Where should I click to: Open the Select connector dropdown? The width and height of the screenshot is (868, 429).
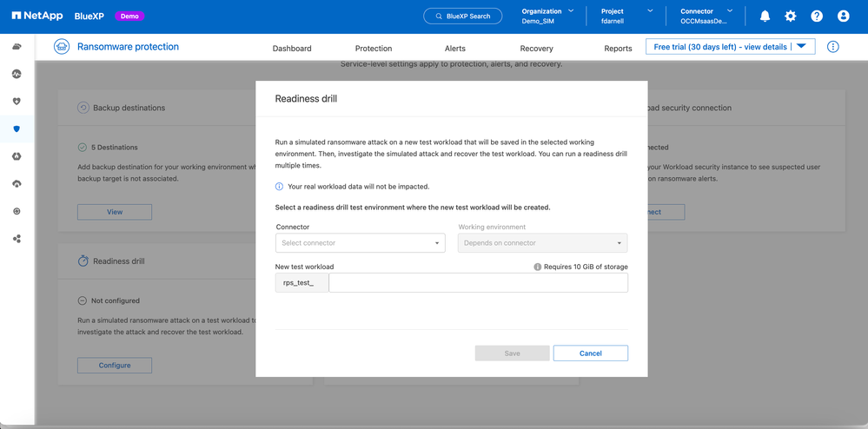(x=360, y=243)
